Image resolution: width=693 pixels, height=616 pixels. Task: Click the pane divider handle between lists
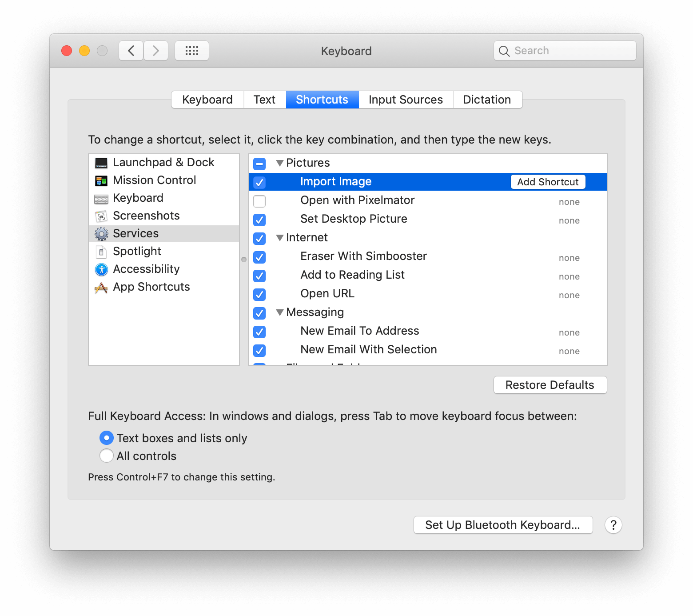[x=244, y=260]
